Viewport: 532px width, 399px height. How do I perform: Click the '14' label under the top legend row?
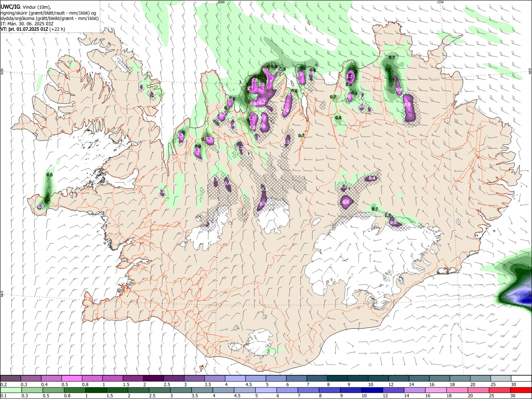[x=411, y=384]
